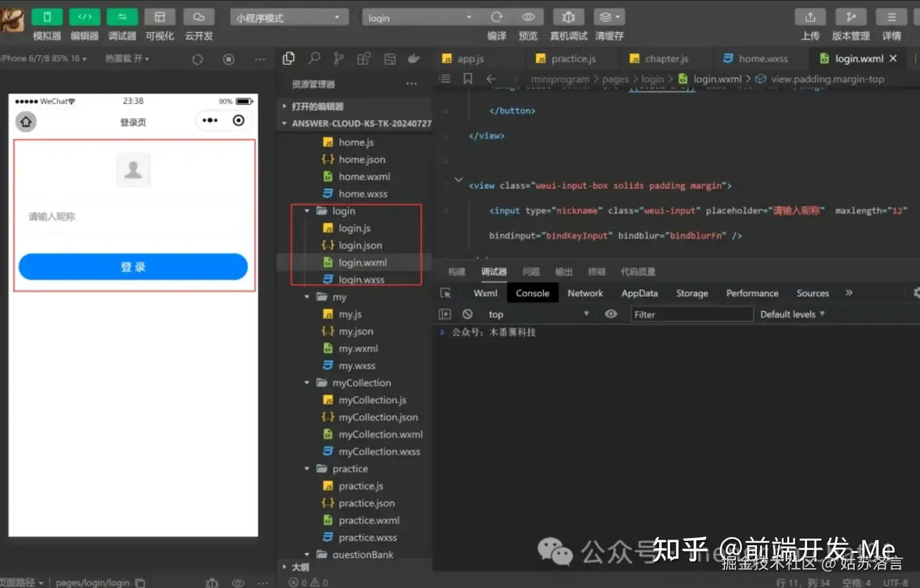Open the clear cache (清缓存) menu
The width and height of the screenshot is (920, 588).
coord(609,17)
